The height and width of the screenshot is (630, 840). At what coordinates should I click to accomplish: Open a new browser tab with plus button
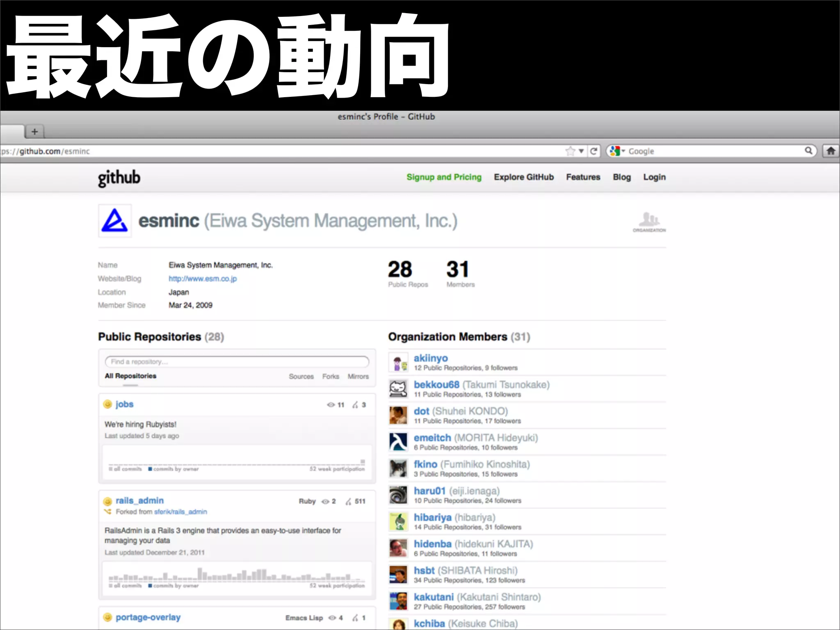coord(34,132)
